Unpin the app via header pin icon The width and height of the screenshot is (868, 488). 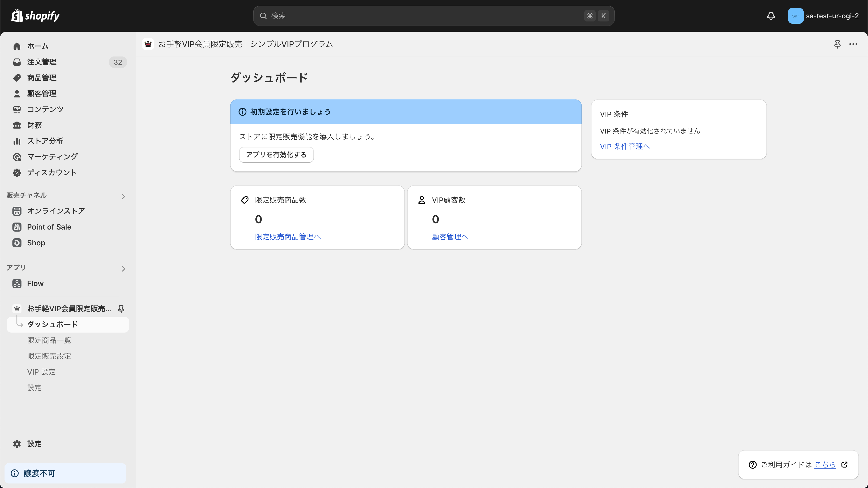(837, 44)
